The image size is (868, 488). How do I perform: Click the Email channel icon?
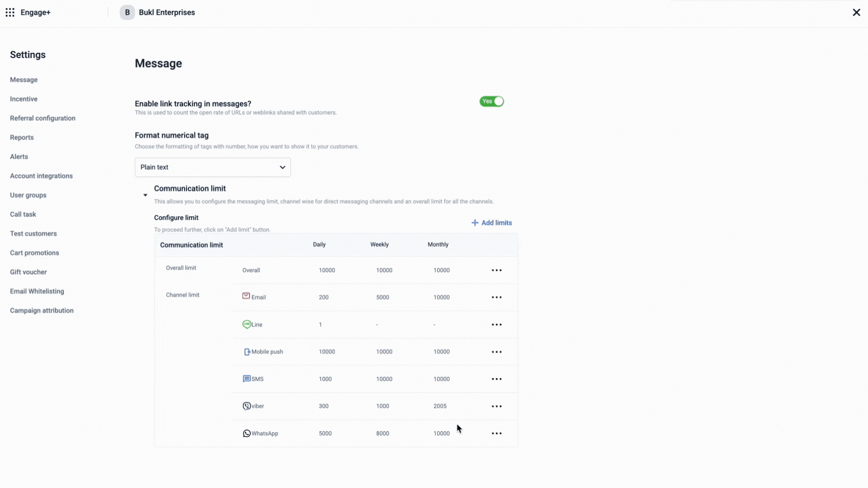click(246, 296)
